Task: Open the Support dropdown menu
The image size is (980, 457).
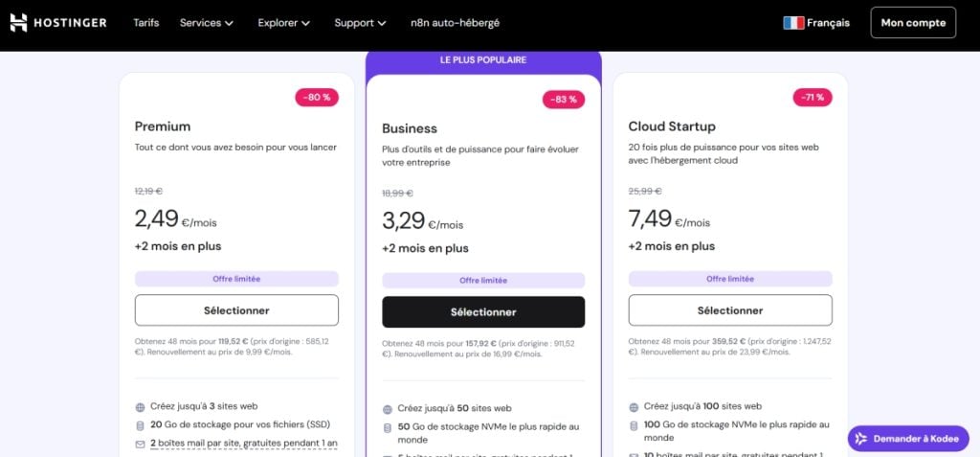Action: tap(361, 23)
